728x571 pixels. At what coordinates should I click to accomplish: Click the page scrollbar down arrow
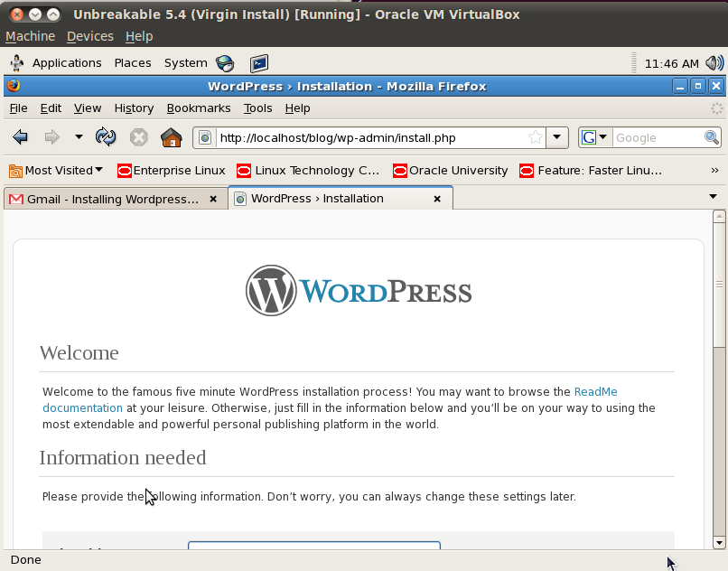tap(719, 542)
